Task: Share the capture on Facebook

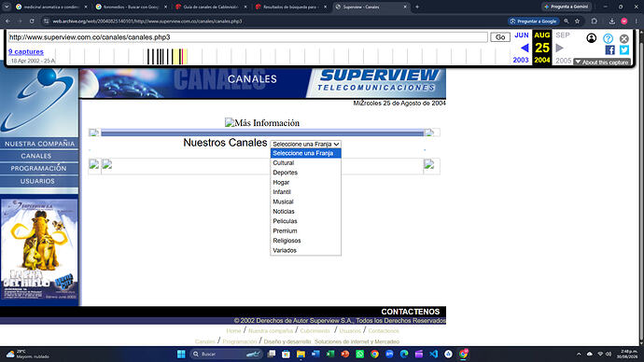Action: click(x=609, y=50)
